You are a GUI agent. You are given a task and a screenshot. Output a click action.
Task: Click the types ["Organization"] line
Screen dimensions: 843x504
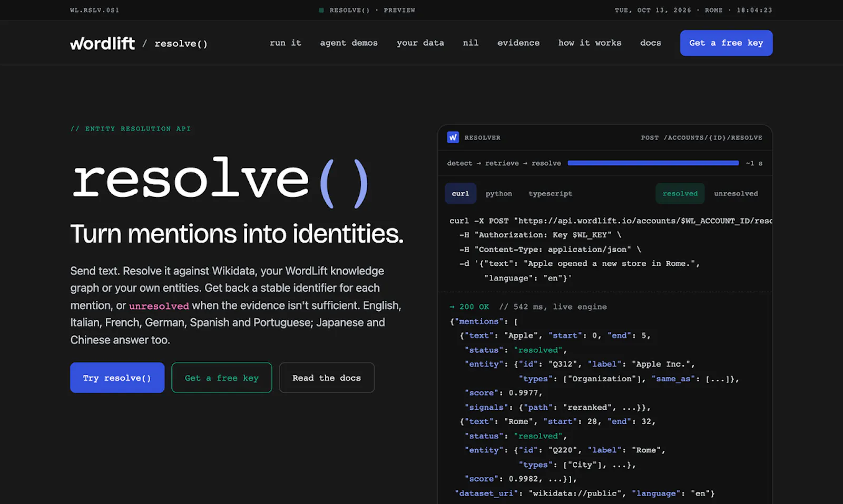[x=629, y=378]
